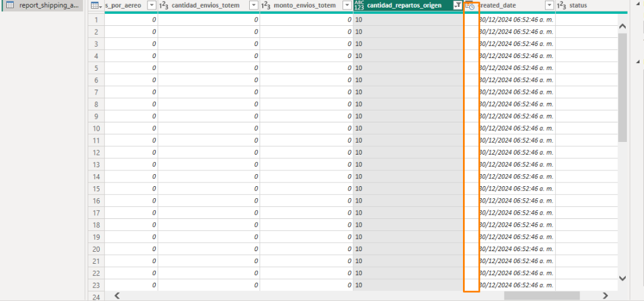644x301 pixels.
Task: Click row 13 monto_envios_totem cell value 0
Action: pos(307,165)
